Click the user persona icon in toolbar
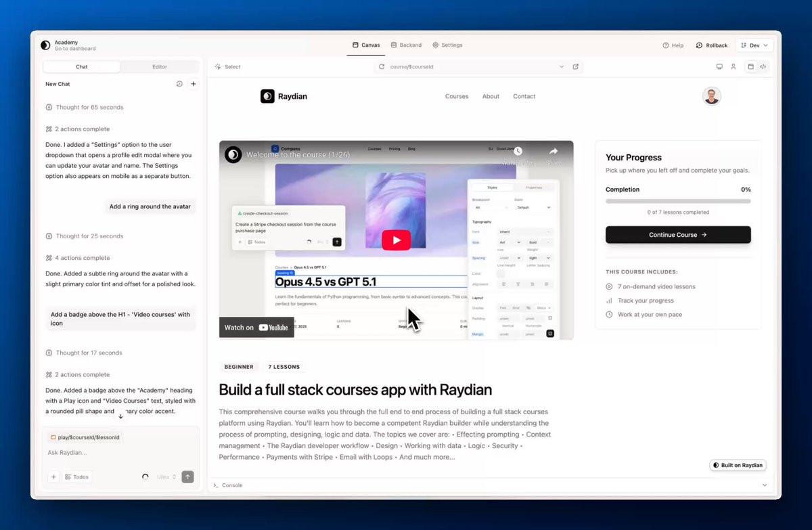The image size is (812, 530). click(x=733, y=67)
